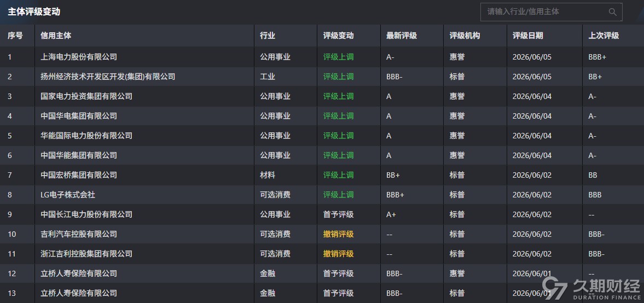
Task: Click the BBB+ latest rating of LG电子
Action: click(x=395, y=195)
